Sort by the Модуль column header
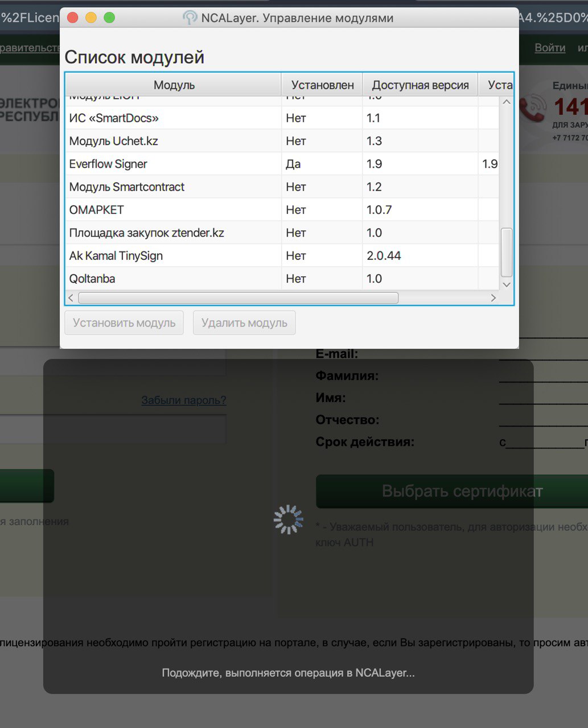Viewport: 588px width, 728px height. (174, 85)
